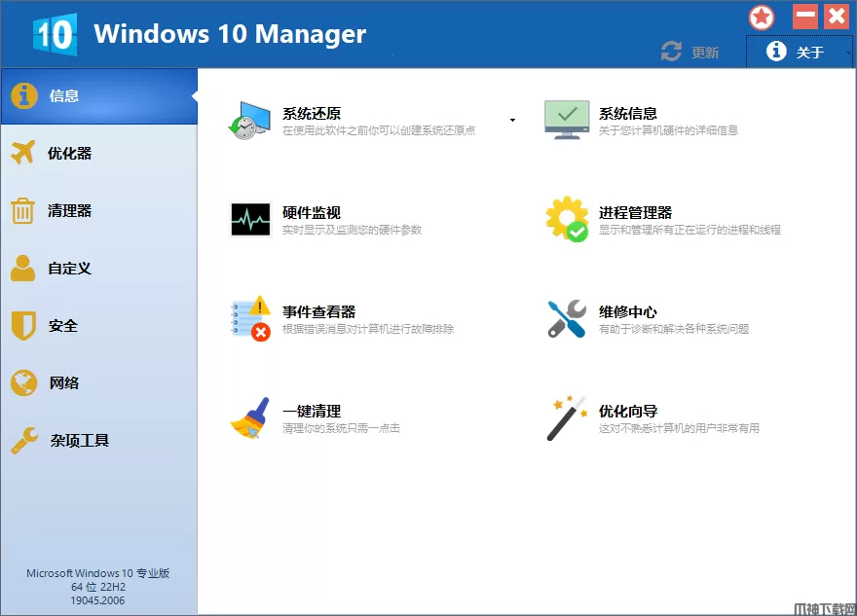Select the 杂项工具 tab label

80,440
